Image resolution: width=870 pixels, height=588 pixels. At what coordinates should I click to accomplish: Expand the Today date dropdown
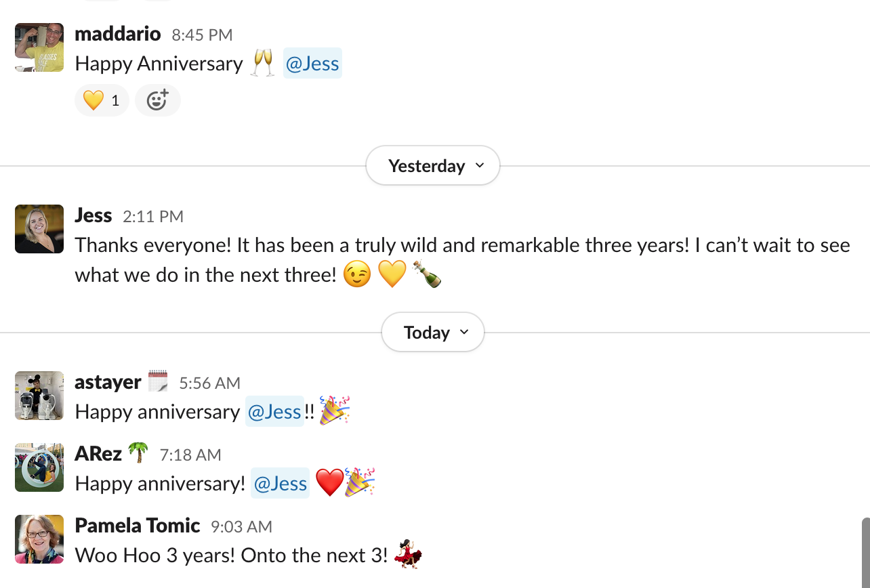432,333
